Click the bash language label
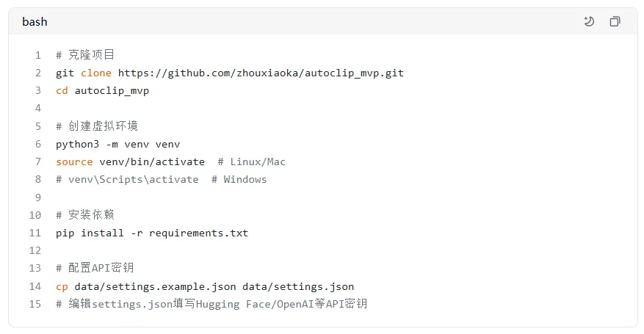This screenshot has width=644, height=334. pos(35,21)
